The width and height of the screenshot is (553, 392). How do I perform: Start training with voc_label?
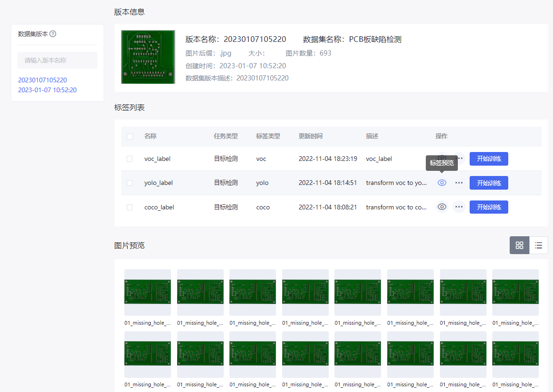pyautogui.click(x=488, y=159)
